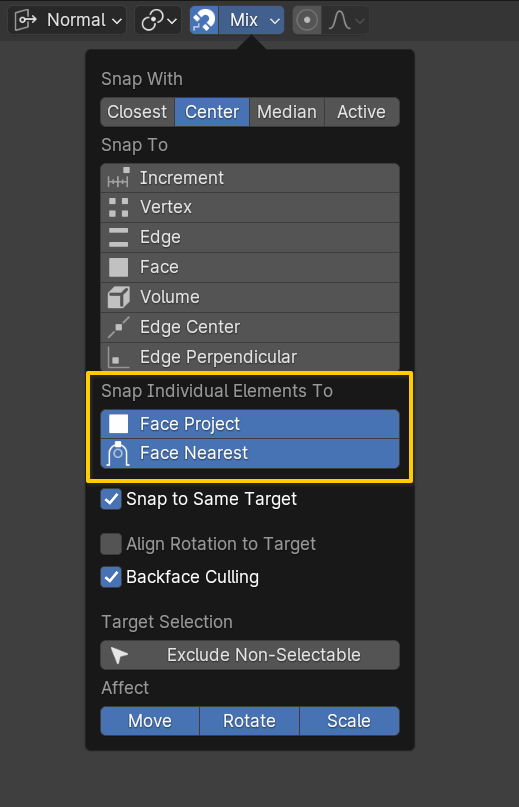The image size is (519, 807).
Task: Select Closest in Snap With
Action: click(x=137, y=112)
